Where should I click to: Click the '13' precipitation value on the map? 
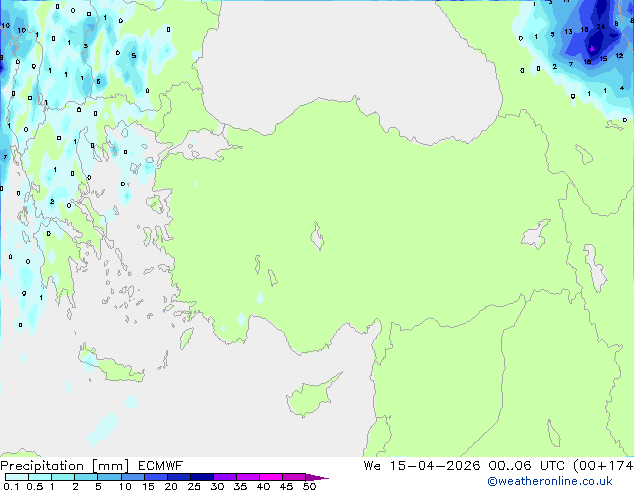click(568, 32)
